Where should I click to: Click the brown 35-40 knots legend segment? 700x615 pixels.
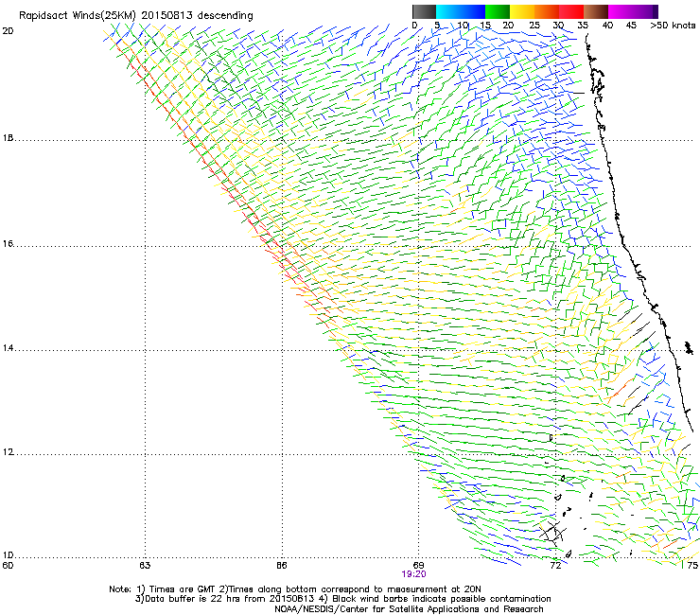tap(596, 11)
